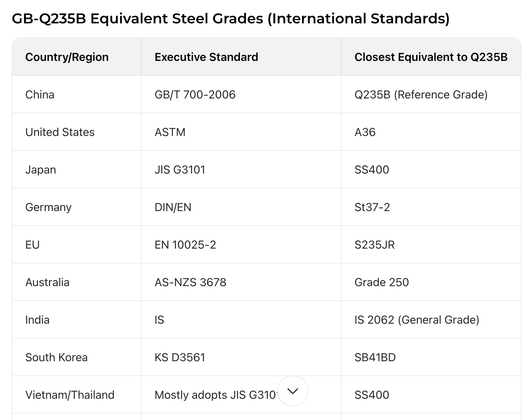The image size is (526, 420).
Task: Click the Executive Standard column header
Action: pos(206,57)
